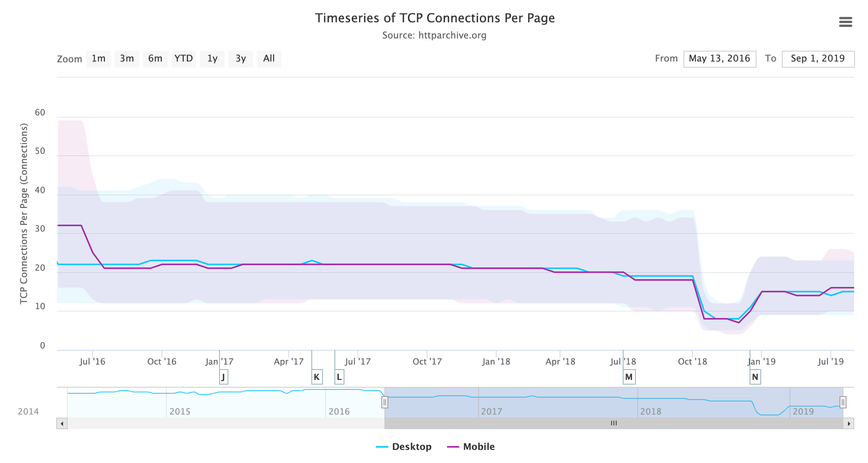This screenshot has width=868, height=463.
Task: Select flag marker L below axis
Action: point(339,377)
